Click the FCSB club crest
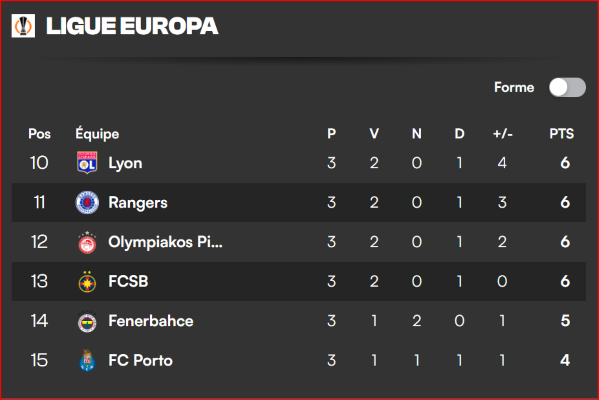599x400 pixels. click(x=87, y=282)
